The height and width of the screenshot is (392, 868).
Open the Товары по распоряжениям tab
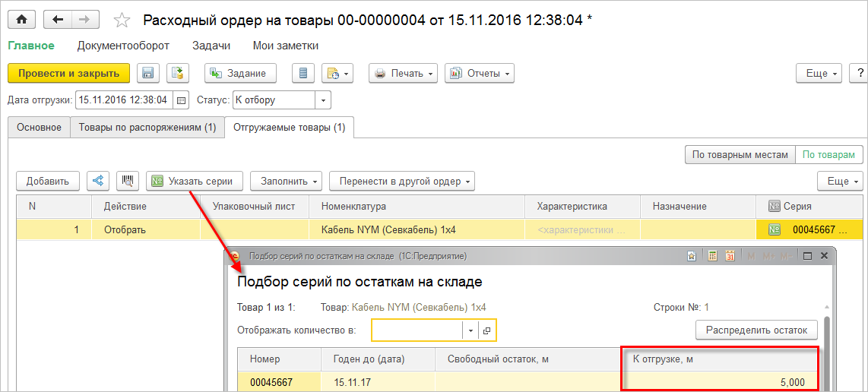[147, 128]
